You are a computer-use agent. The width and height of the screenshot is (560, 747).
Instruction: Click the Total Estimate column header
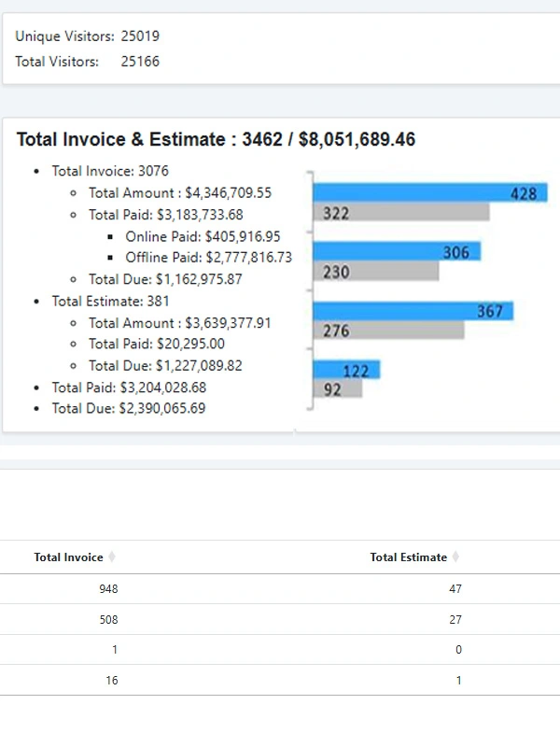(408, 557)
